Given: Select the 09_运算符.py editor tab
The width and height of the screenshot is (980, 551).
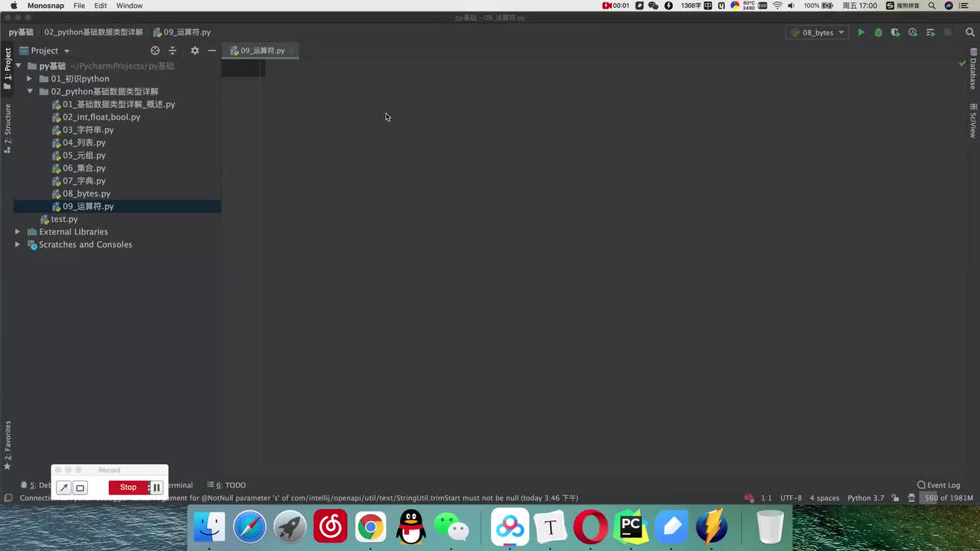Looking at the screenshot, I should tap(262, 51).
